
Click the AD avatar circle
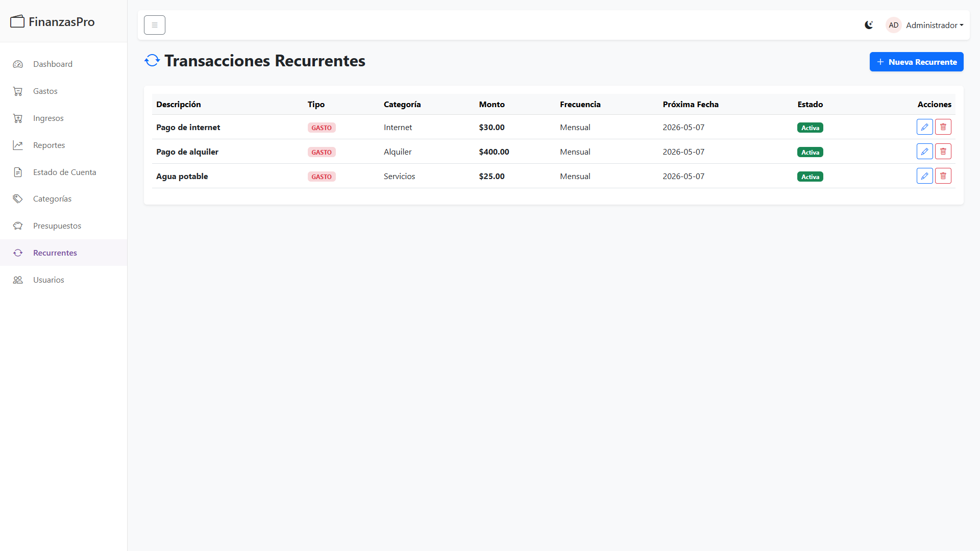[x=893, y=25]
